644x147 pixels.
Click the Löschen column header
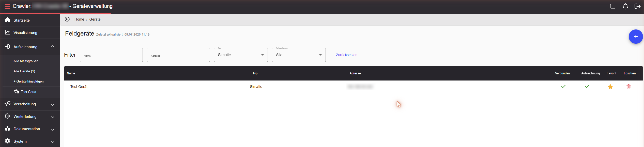point(630,73)
